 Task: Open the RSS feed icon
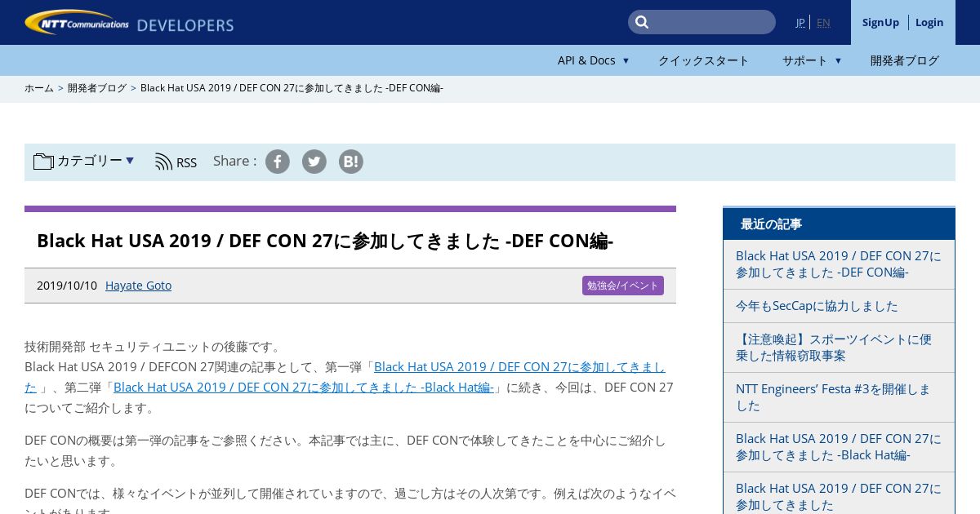point(163,162)
